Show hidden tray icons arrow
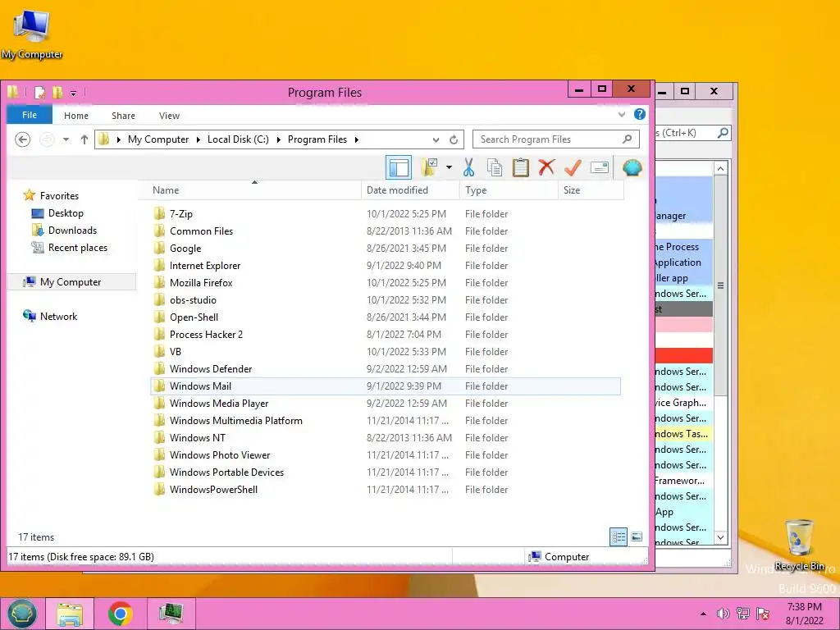840x630 pixels. 703,614
